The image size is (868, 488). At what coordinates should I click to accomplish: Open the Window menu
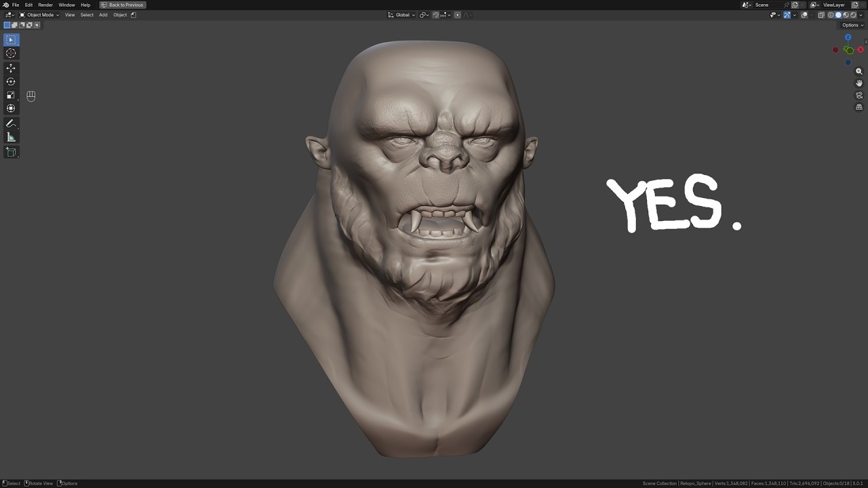[x=66, y=5]
